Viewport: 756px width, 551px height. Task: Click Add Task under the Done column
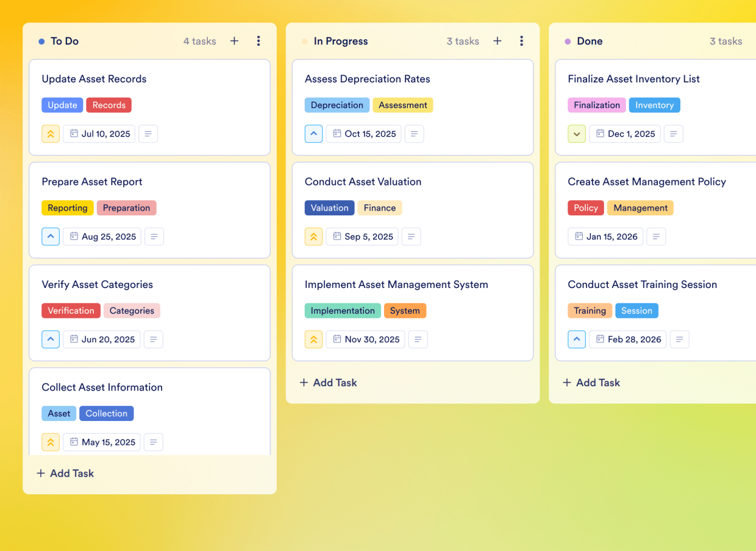tap(591, 383)
